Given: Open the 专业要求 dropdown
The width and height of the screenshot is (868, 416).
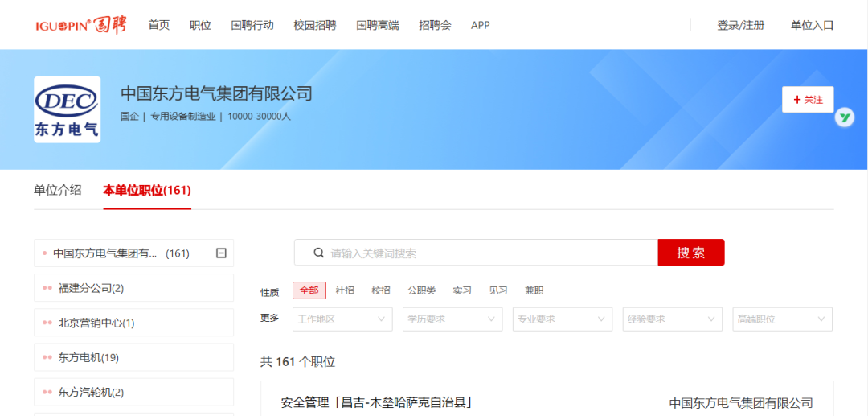Looking at the screenshot, I should coord(563,319).
